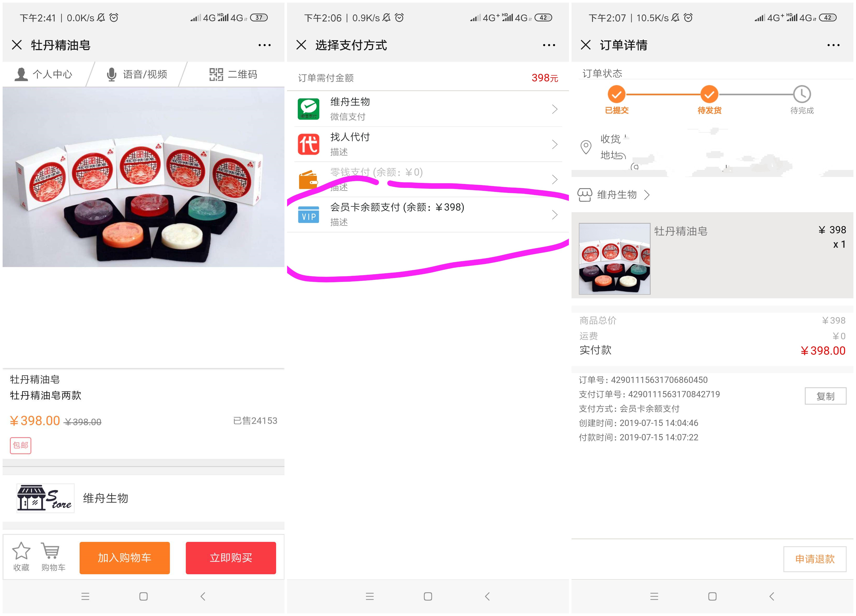Click the WeChat Pay 微信支付 option
This screenshot has width=856, height=616.
coord(428,108)
